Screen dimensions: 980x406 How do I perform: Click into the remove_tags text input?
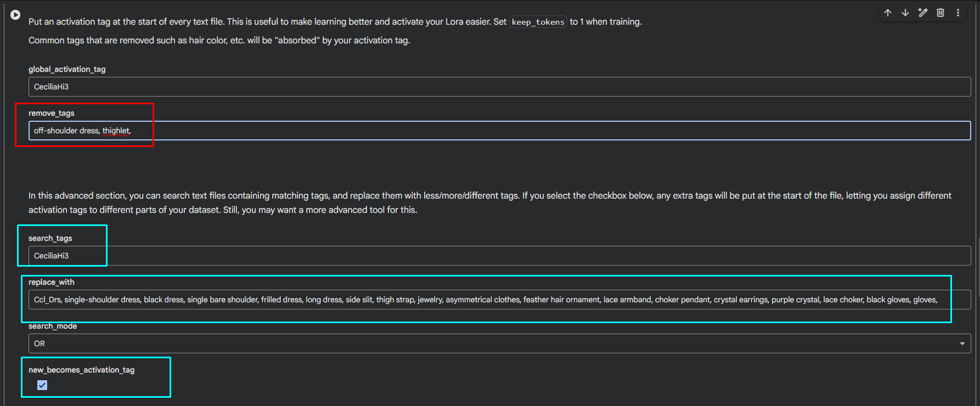point(499,131)
